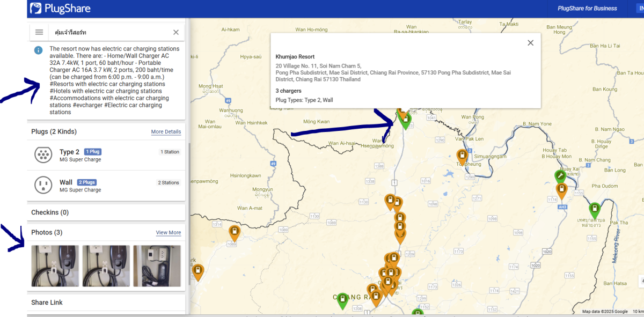The width and height of the screenshot is (644, 317).
Task: Select the orange marker nearest the route 1130 shield
Action: pyautogui.click(x=390, y=202)
